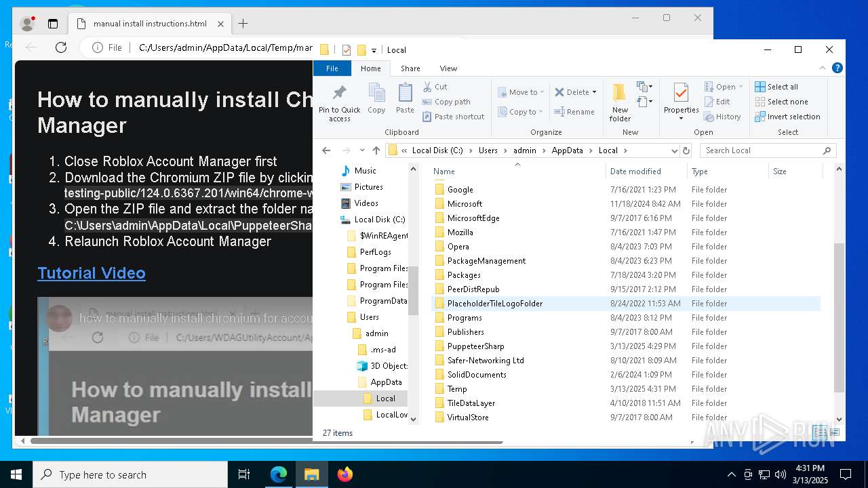Go back in Explorer navigation
This screenshot has width=868, height=488.
(326, 150)
